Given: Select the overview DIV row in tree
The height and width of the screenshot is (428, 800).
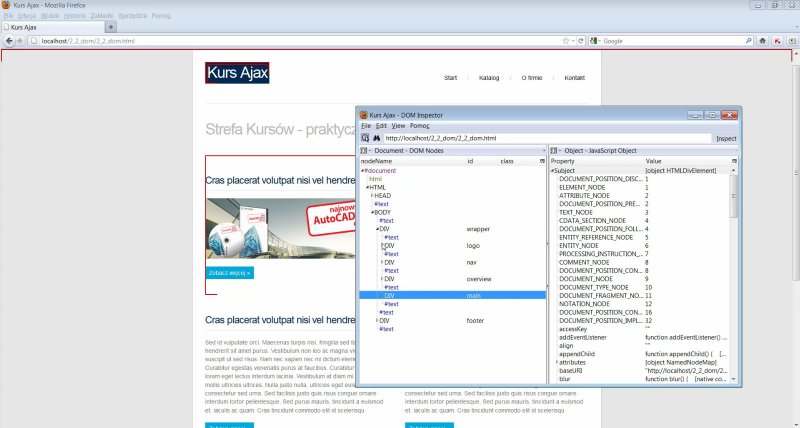Looking at the screenshot, I should click(x=390, y=278).
